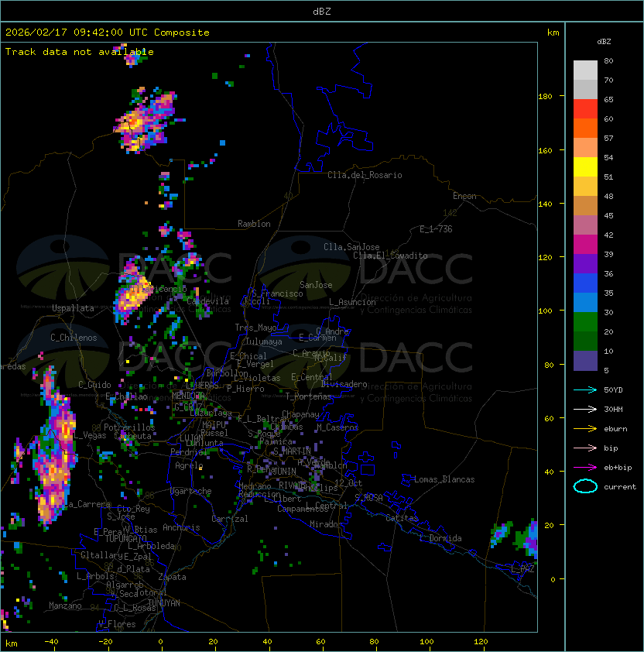This screenshot has height=652, width=644.
Task: Click the 'C_Guido' map label
Action: 94,385
